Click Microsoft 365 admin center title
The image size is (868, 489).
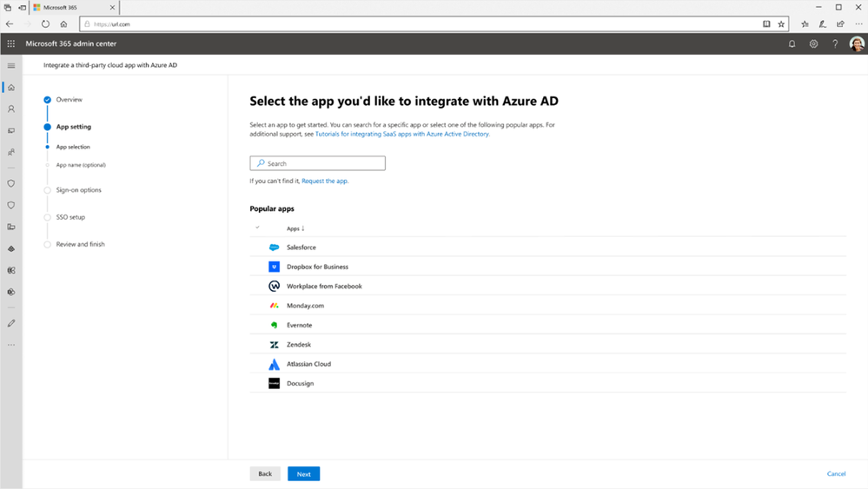click(x=71, y=43)
